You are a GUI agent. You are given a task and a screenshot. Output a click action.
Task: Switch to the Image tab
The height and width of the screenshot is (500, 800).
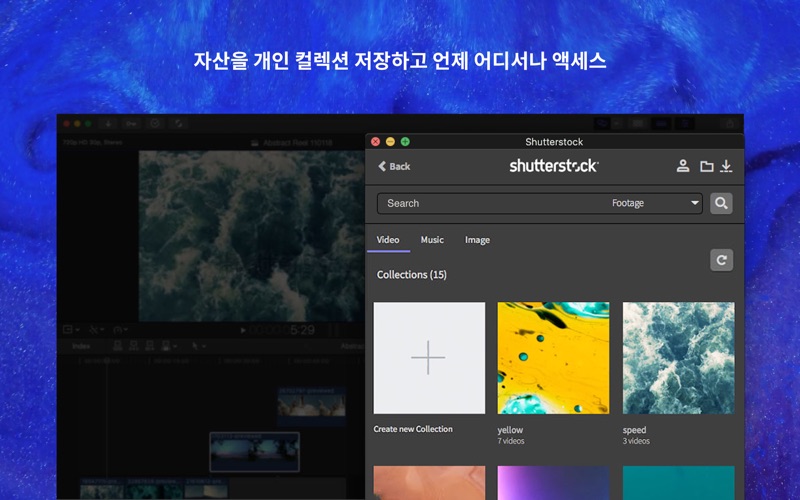[x=477, y=240]
